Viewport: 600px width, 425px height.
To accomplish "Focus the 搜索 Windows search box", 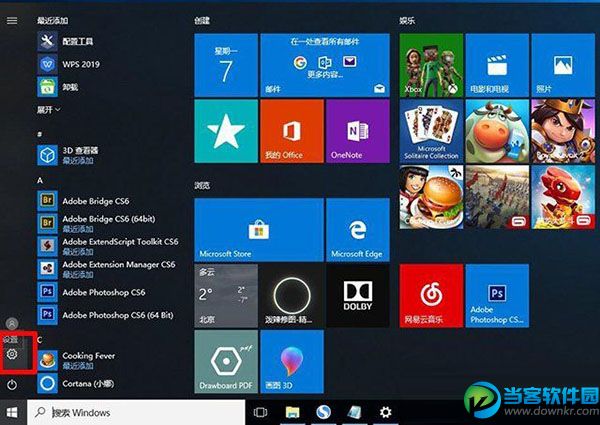I will (136, 412).
